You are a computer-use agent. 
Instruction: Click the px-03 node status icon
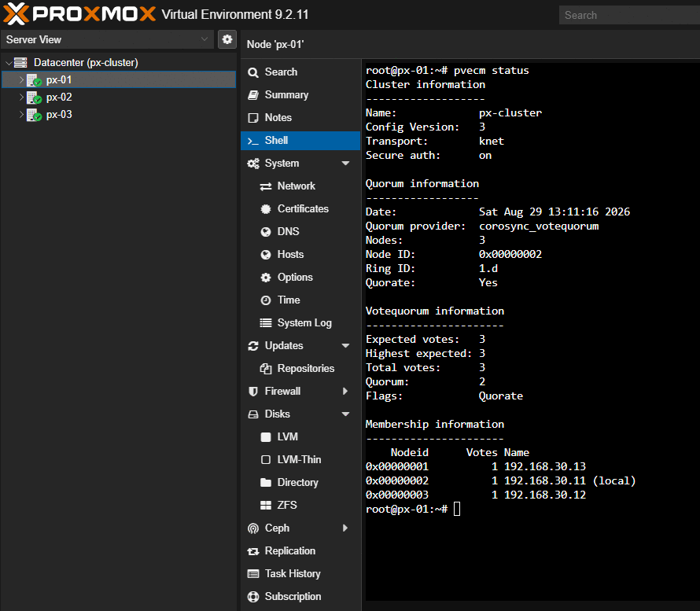click(35, 115)
